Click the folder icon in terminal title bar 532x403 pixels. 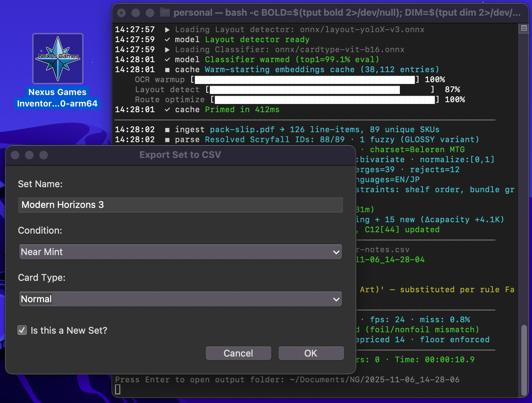click(165, 13)
